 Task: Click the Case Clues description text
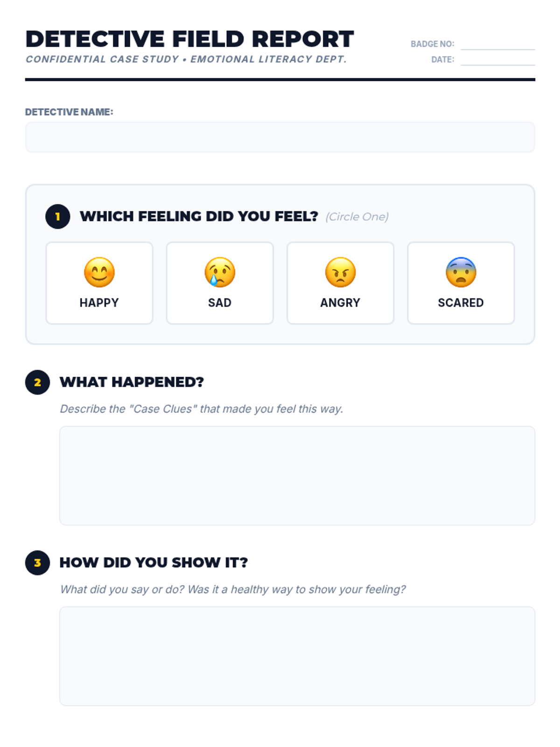point(202,409)
